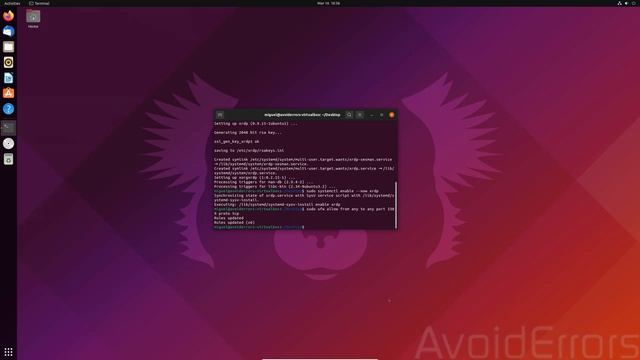Click the terminal title bar text

pyautogui.click(x=302, y=115)
